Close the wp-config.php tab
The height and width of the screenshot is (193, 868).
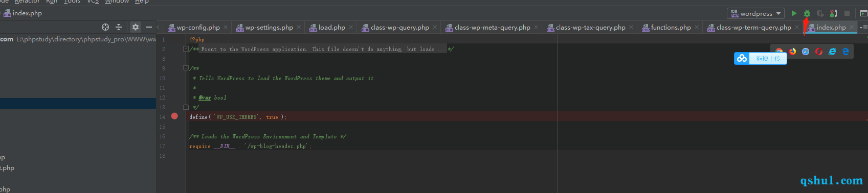226,28
